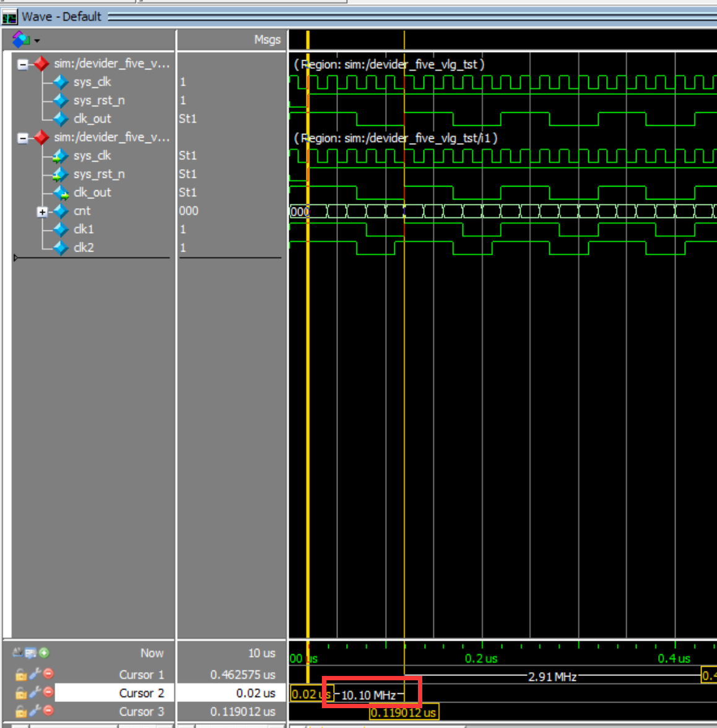Remove Cursor 1 with the red icon
The height and width of the screenshot is (728, 717).
point(48,673)
